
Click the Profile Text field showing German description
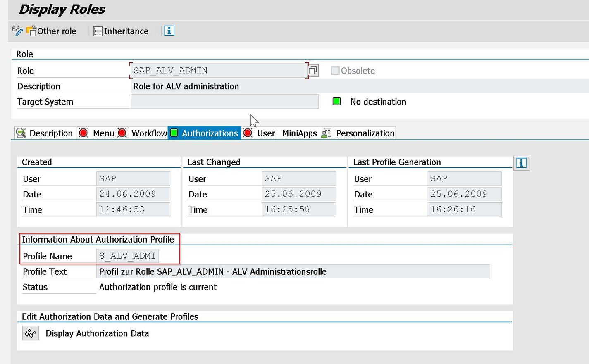293,271
